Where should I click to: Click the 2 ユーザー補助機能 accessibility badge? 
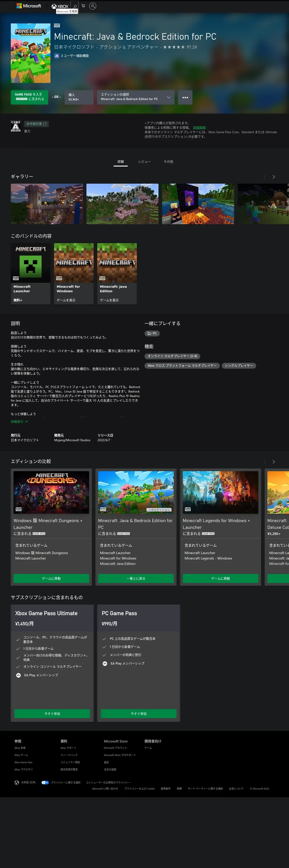72,56
